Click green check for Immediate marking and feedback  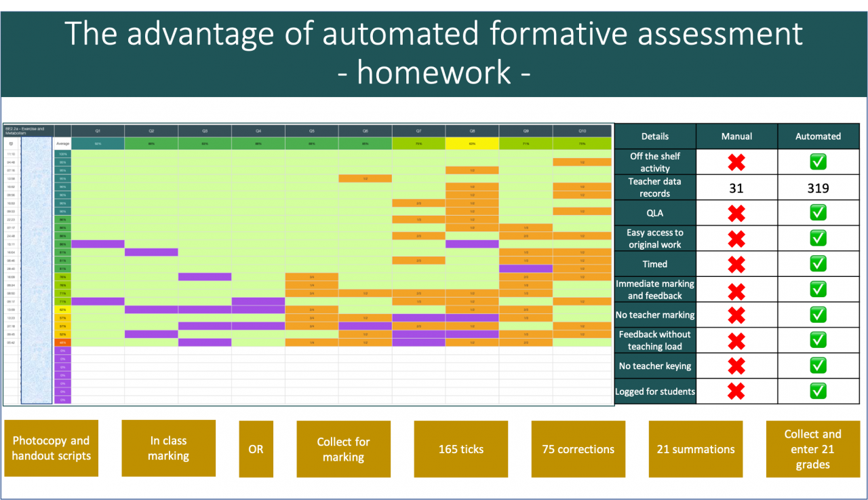[x=818, y=290]
